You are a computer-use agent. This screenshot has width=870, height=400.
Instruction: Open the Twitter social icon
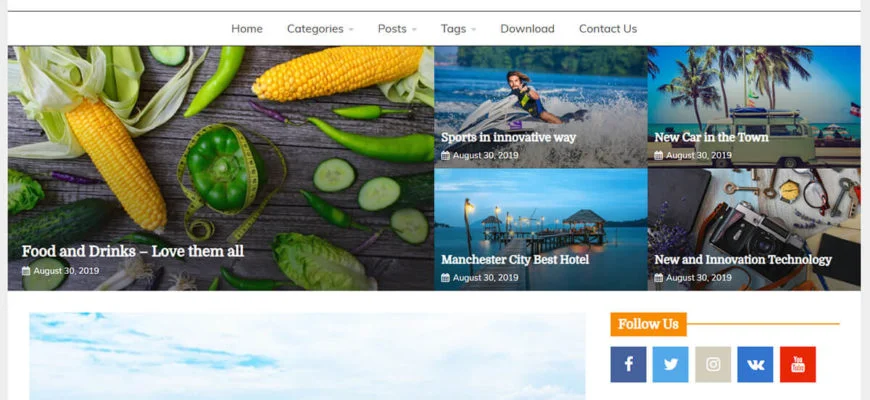[670, 364]
